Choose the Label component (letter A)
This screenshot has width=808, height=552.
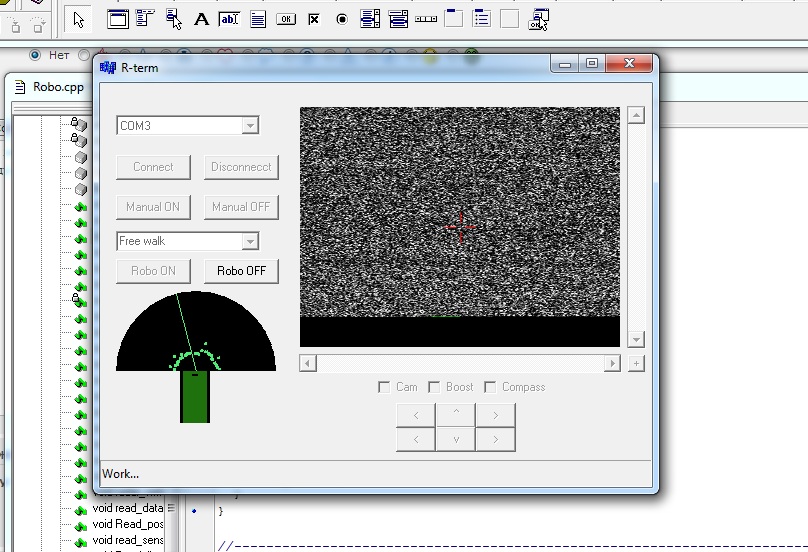pos(201,18)
